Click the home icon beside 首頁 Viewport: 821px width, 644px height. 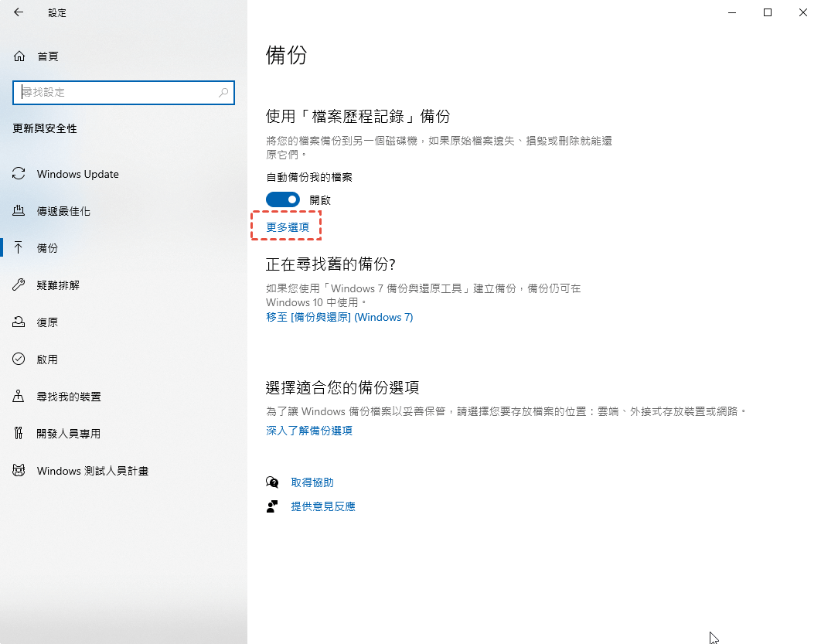tap(19, 56)
